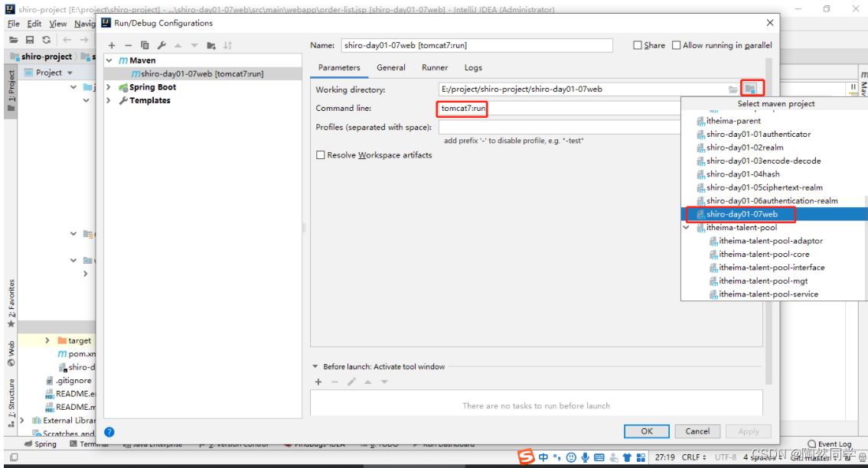The image size is (868, 468).
Task: Collapse the Before launch section
Action: click(x=315, y=366)
